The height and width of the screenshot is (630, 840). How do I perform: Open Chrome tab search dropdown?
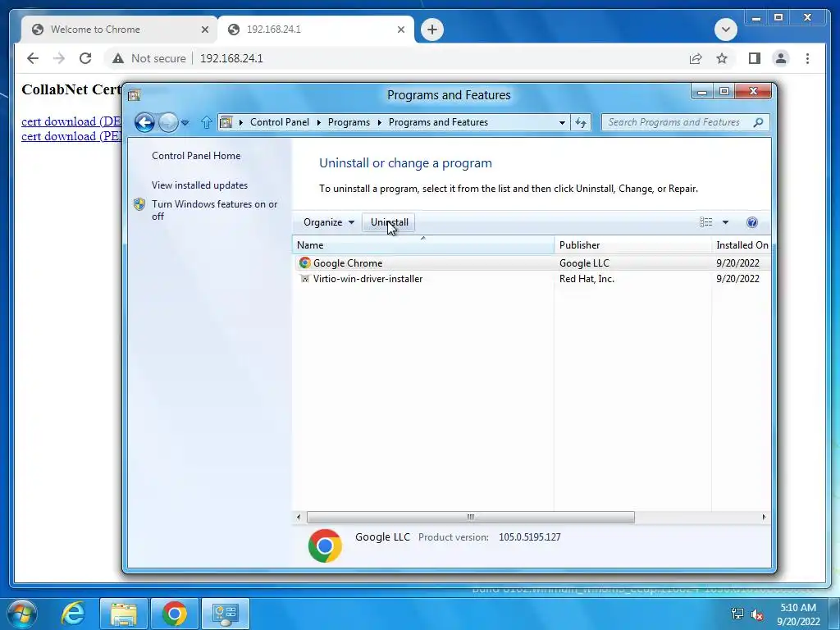[x=726, y=30]
